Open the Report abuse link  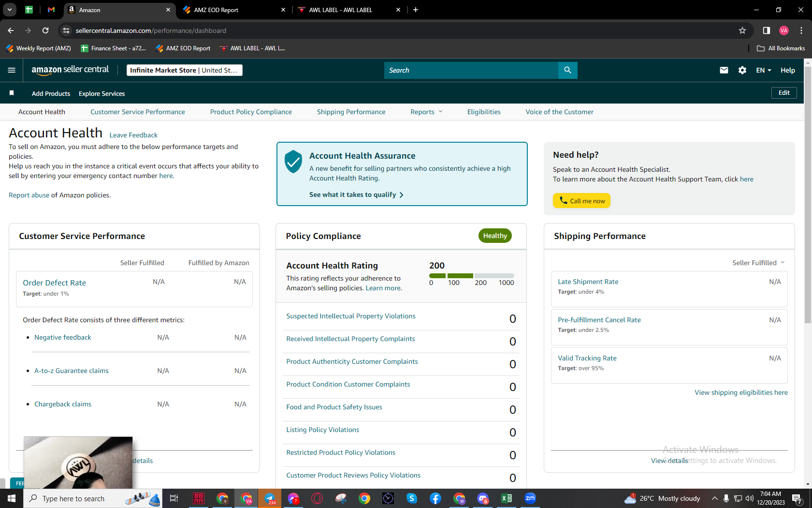click(29, 195)
